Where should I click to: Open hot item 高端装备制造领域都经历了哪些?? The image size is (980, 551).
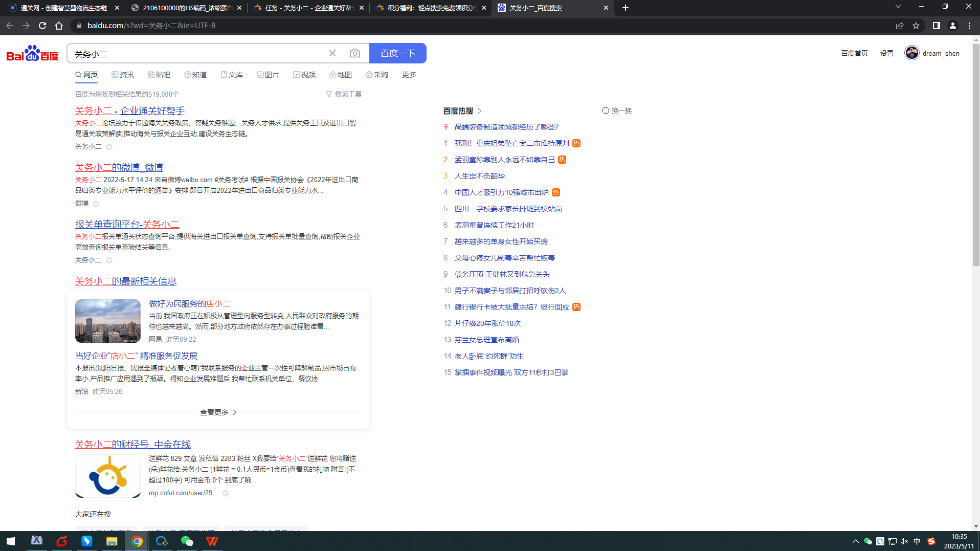[506, 127]
